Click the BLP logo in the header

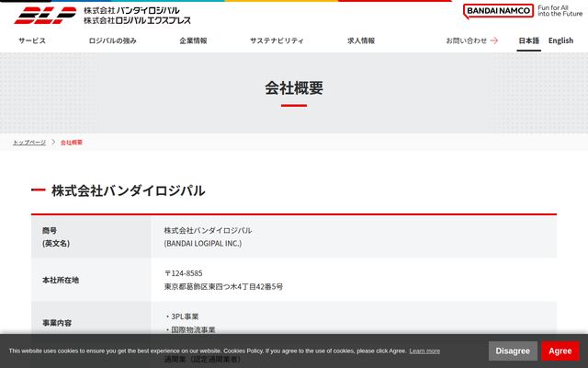pyautogui.click(x=45, y=16)
